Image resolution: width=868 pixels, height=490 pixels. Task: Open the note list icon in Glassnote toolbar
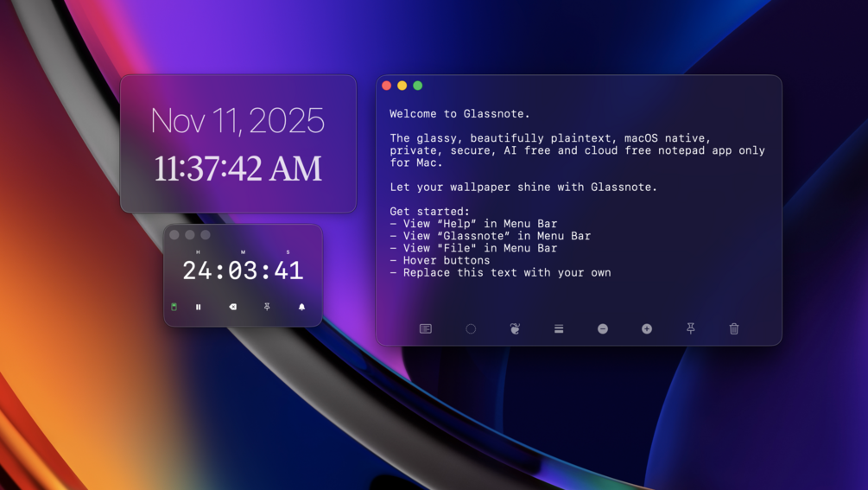tap(425, 329)
